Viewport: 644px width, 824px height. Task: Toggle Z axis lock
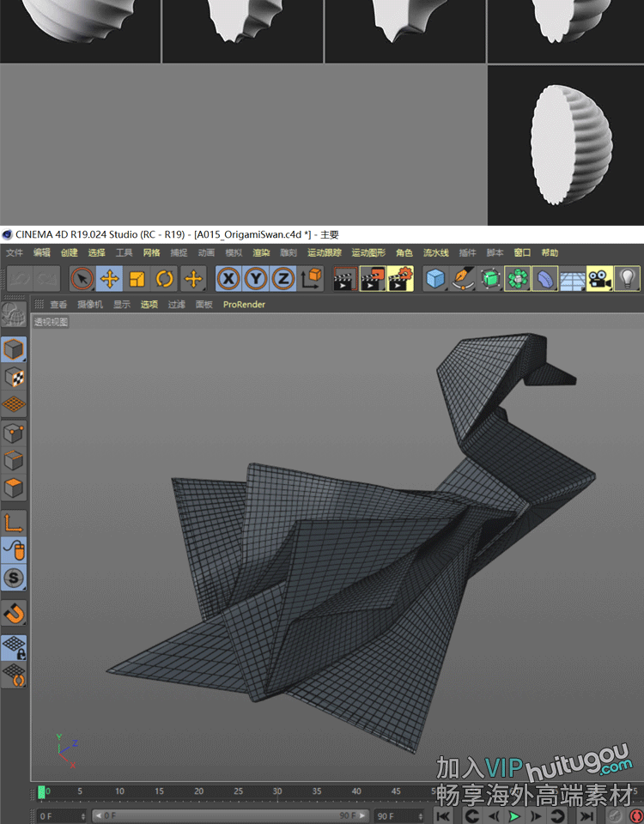(x=283, y=279)
